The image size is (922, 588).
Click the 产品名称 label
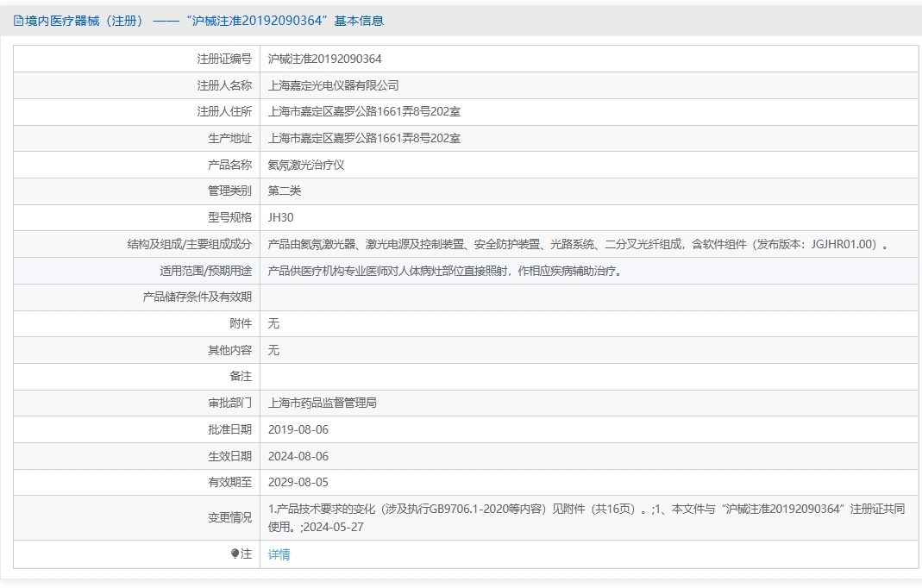tap(229, 165)
